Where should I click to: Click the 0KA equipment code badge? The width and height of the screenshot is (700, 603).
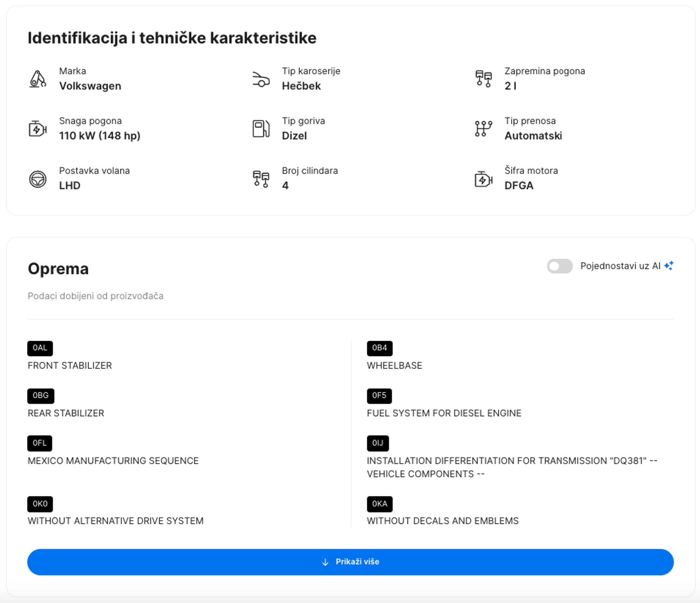pos(380,504)
